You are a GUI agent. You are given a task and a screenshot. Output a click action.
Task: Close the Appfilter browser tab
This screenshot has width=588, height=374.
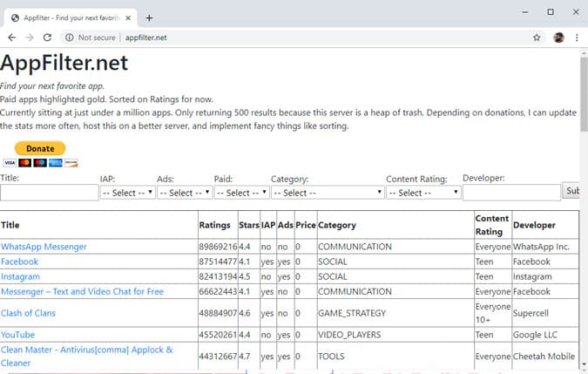[129, 17]
